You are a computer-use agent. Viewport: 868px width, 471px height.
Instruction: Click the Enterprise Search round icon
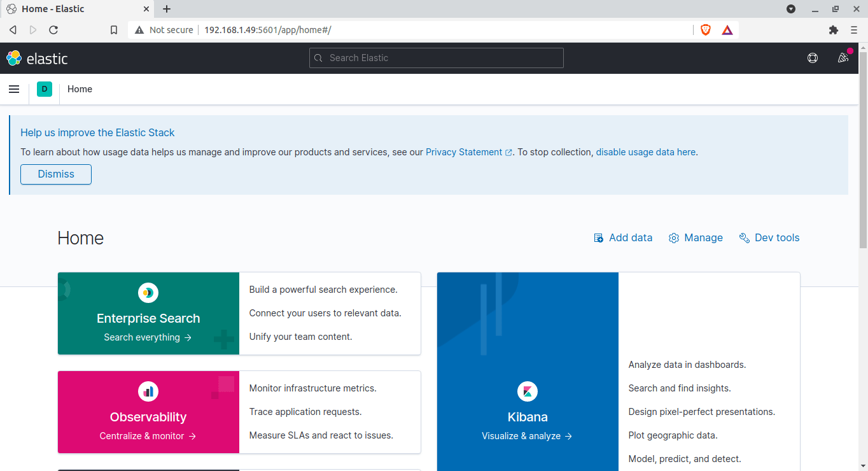[x=148, y=293]
